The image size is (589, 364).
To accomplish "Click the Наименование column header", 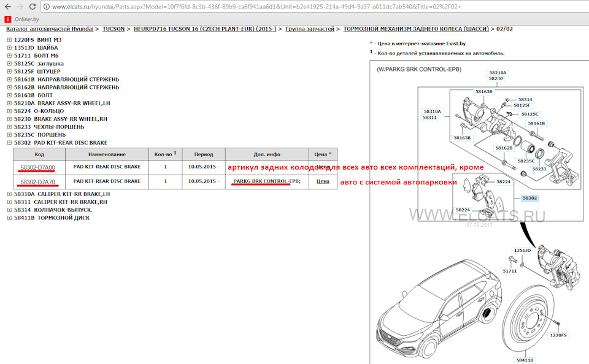I will [107, 154].
